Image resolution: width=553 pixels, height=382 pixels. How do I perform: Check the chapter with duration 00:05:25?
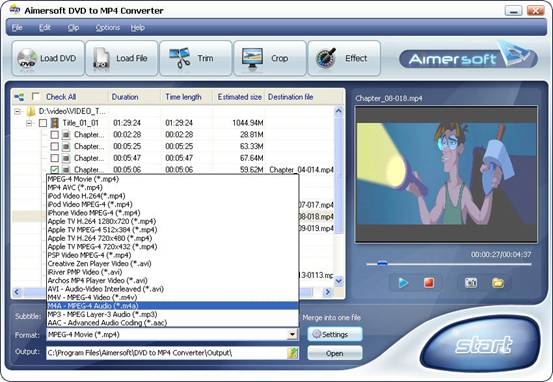click(54, 146)
